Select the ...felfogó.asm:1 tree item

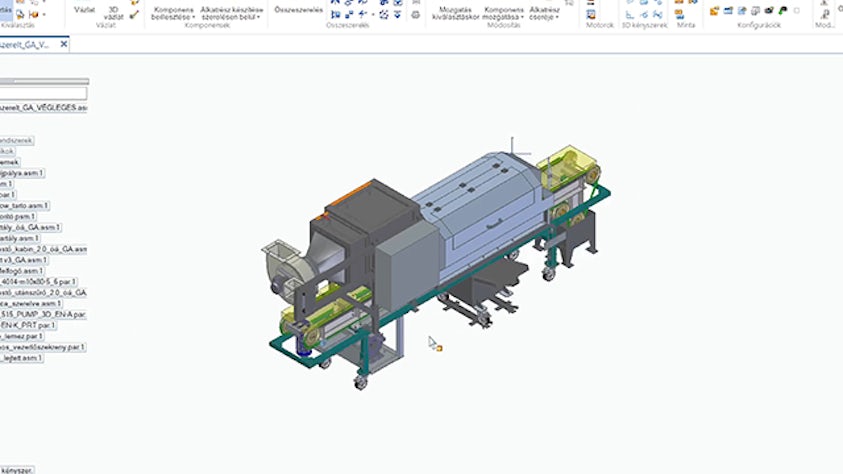click(22, 271)
